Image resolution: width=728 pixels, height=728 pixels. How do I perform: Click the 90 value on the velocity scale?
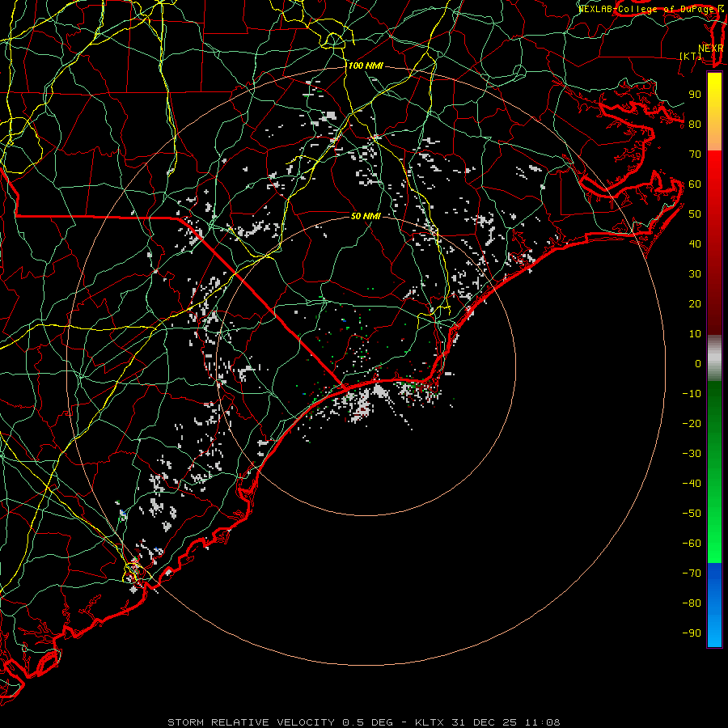pos(695,95)
